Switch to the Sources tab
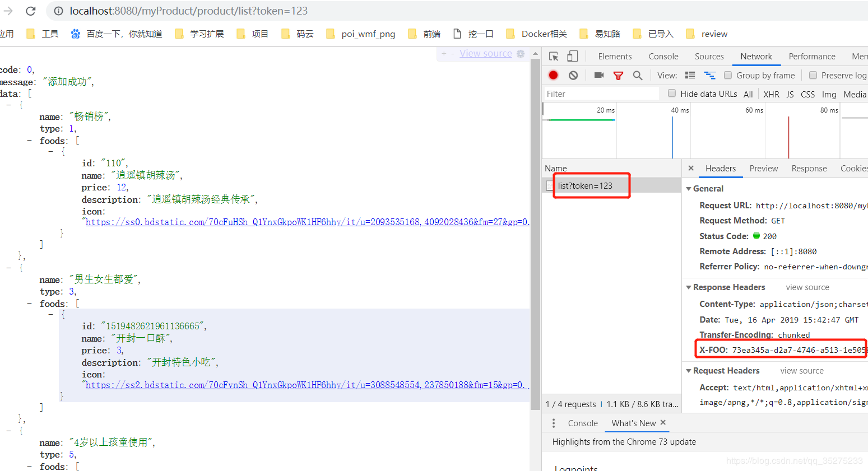The width and height of the screenshot is (868, 471). pos(709,57)
